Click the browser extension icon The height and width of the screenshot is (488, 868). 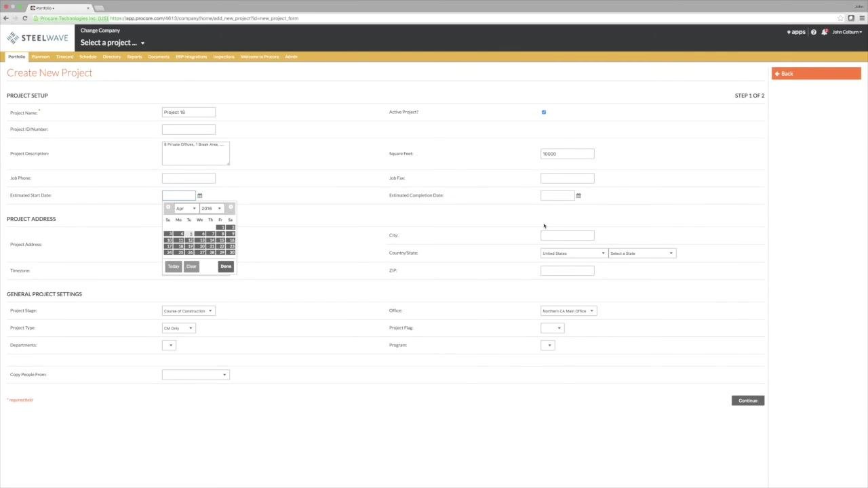pyautogui.click(x=851, y=18)
